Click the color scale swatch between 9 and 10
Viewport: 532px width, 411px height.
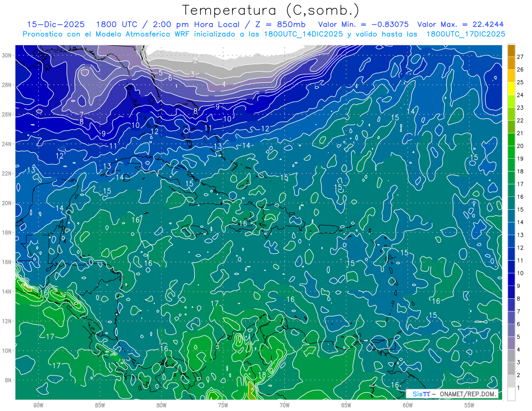pyautogui.click(x=511, y=279)
